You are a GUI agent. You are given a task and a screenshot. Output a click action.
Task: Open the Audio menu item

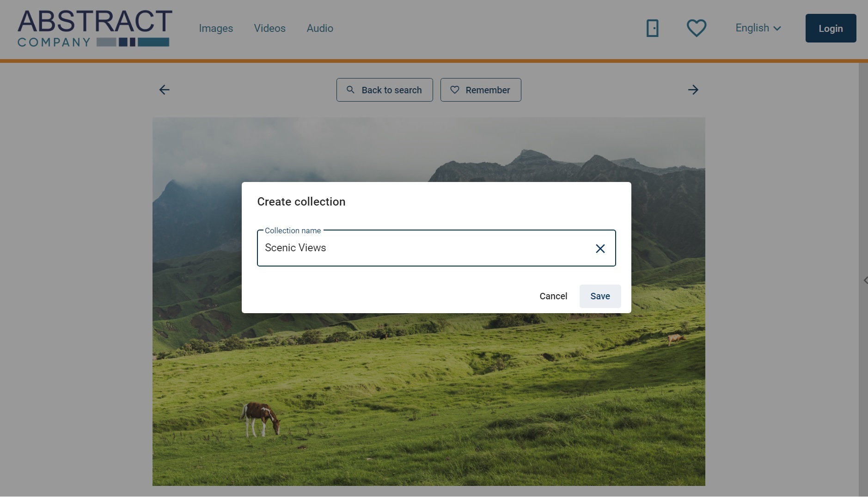point(320,28)
